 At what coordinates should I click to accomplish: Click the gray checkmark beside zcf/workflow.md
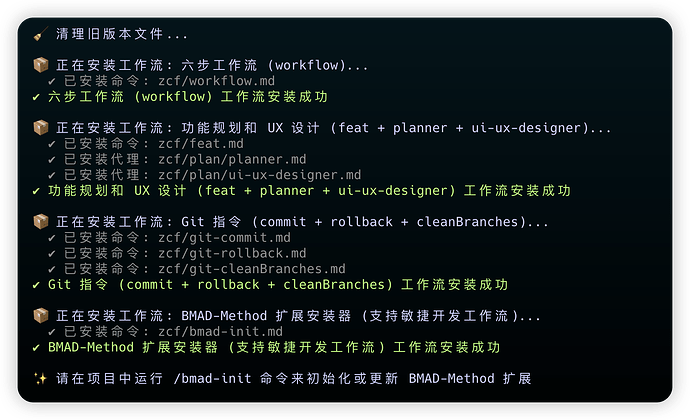[53, 81]
